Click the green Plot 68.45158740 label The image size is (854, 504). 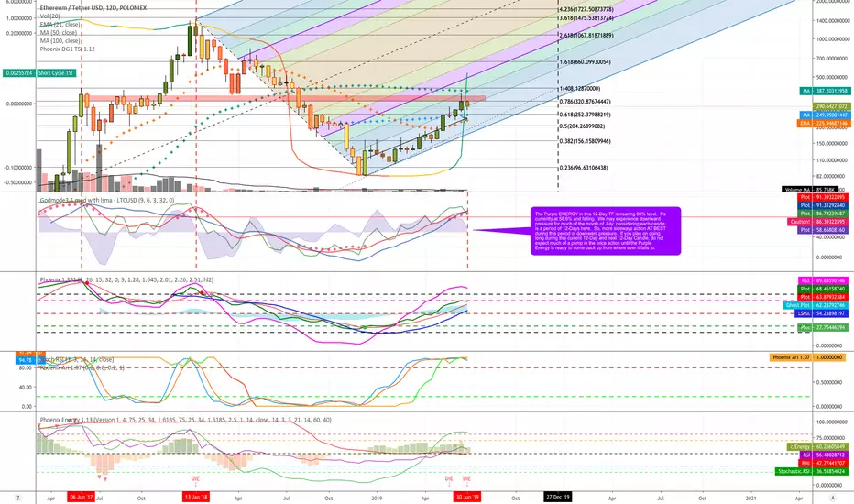click(824, 290)
